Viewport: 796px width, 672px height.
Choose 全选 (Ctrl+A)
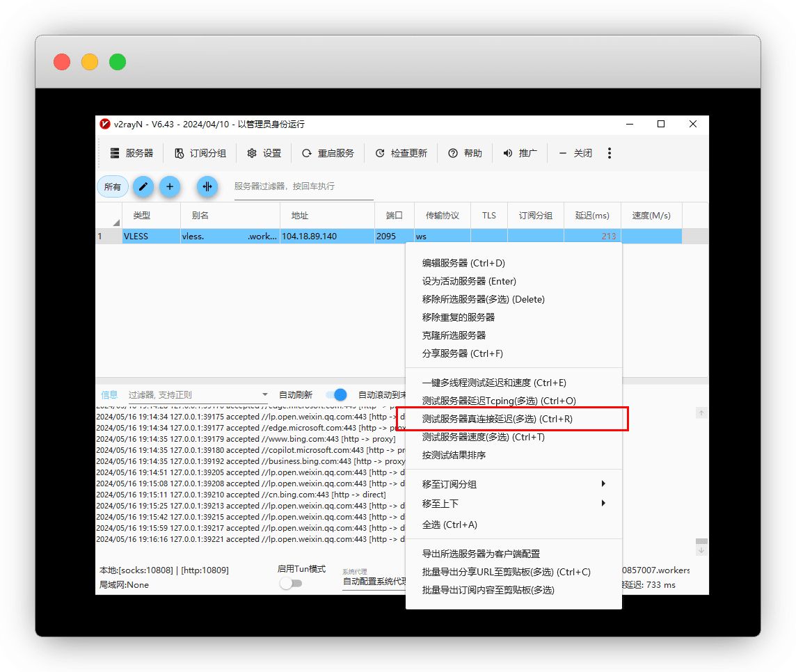514,525
